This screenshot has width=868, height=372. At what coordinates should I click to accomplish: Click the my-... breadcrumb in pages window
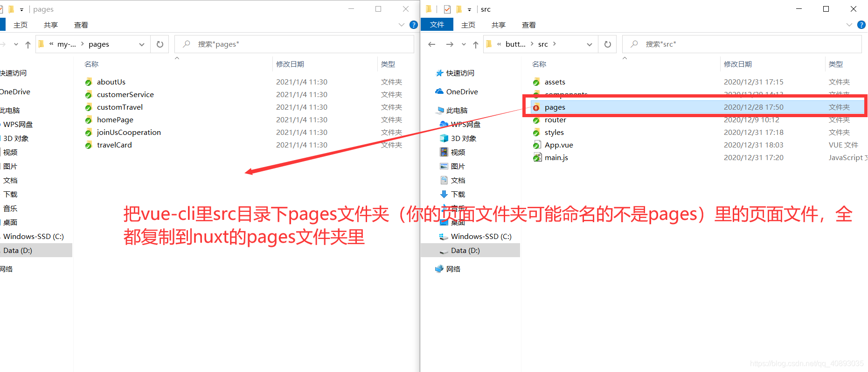tap(66, 44)
